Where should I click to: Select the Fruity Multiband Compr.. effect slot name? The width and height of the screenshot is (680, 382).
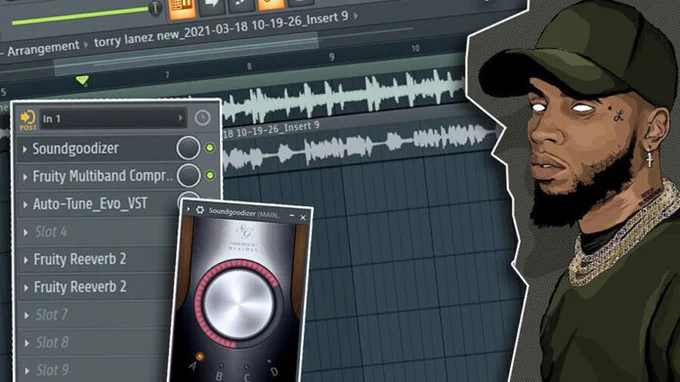click(x=103, y=176)
